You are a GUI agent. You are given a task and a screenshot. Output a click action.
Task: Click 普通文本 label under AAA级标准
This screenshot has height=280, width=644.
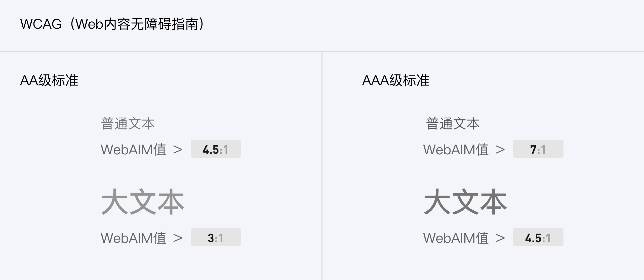point(453,124)
